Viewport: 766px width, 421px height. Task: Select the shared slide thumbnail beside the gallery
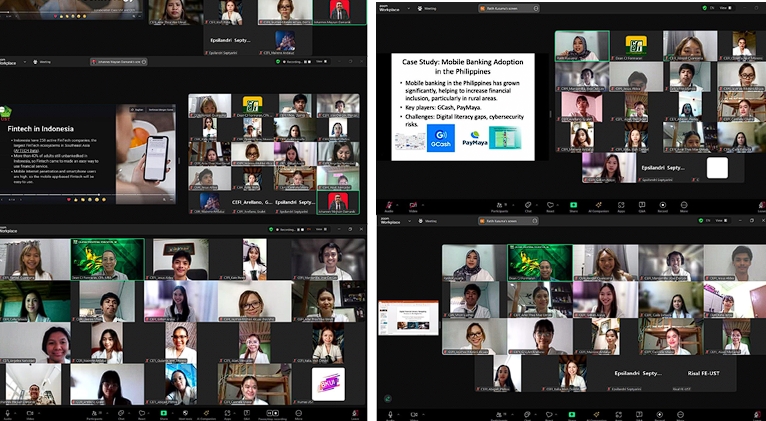coord(408,317)
